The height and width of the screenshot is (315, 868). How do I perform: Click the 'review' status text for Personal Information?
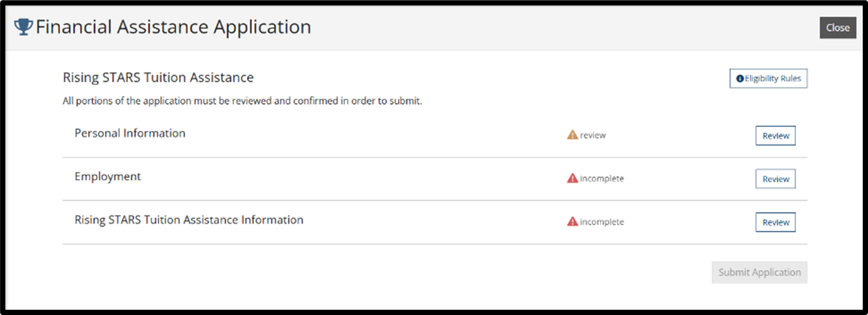tap(593, 135)
